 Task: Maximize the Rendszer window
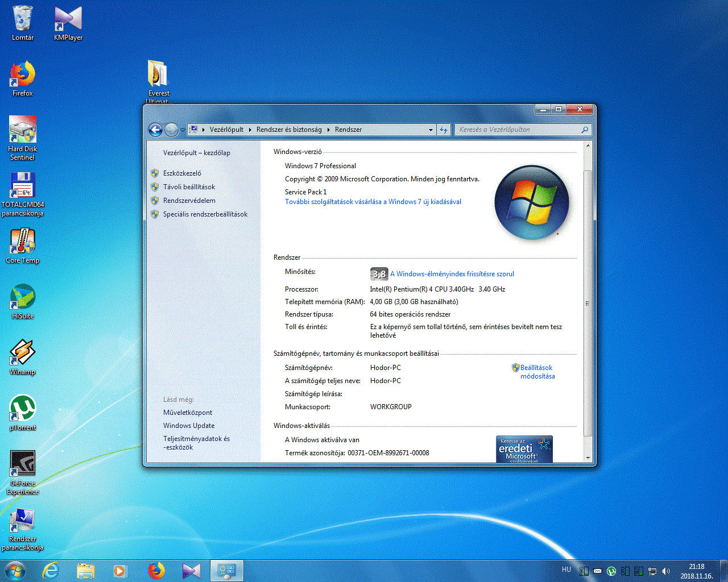559,109
